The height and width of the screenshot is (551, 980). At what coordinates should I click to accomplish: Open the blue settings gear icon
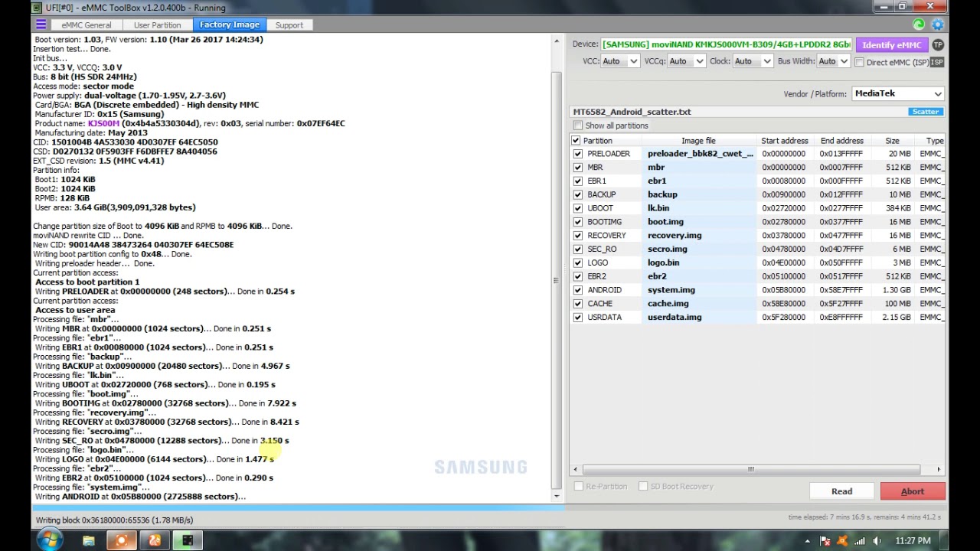pos(937,25)
